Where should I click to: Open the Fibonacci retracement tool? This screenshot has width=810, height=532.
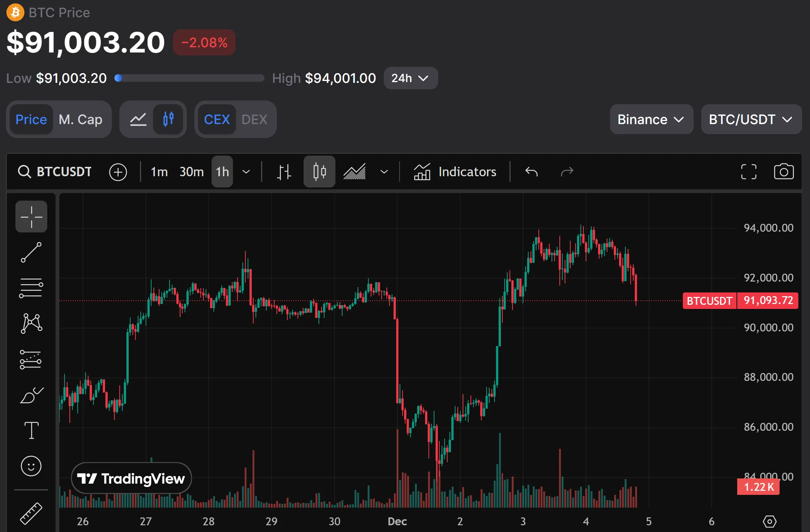pyautogui.click(x=31, y=288)
